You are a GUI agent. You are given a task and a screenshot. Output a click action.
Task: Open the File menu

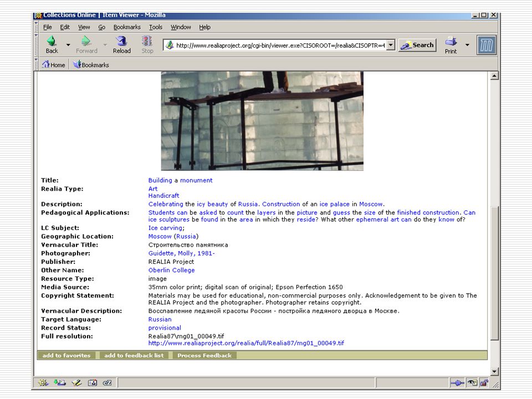click(48, 27)
